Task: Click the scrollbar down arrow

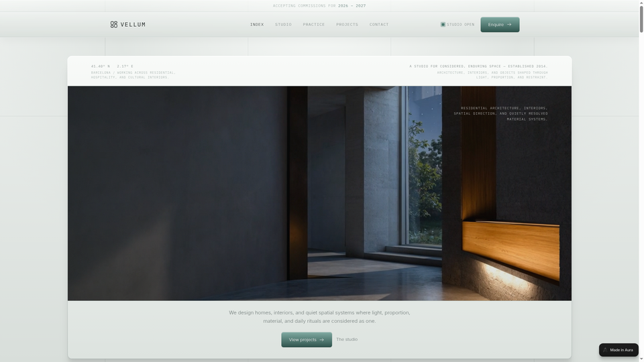Action: click(641, 359)
